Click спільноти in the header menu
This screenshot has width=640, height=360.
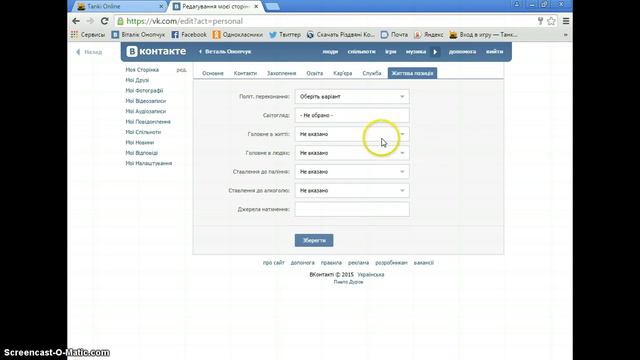point(361,52)
